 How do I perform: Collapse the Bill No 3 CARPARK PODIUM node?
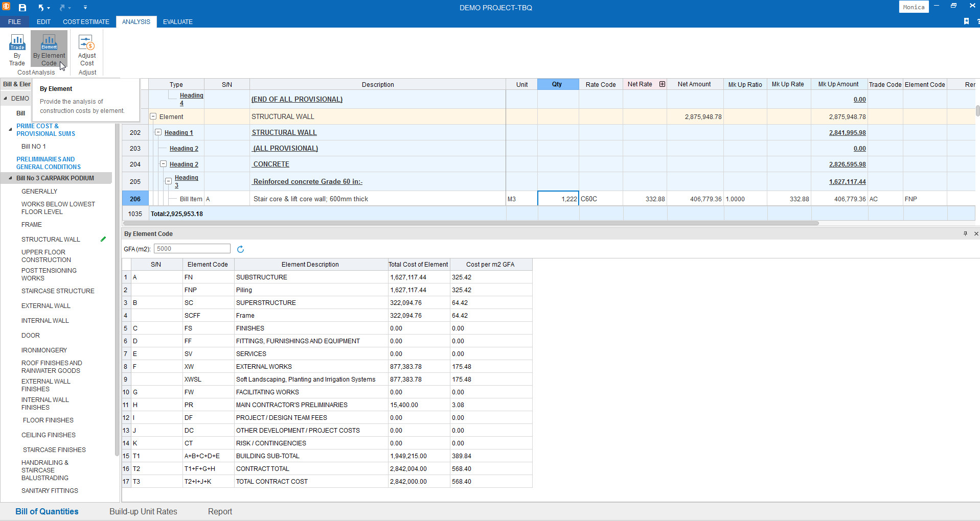(x=10, y=178)
